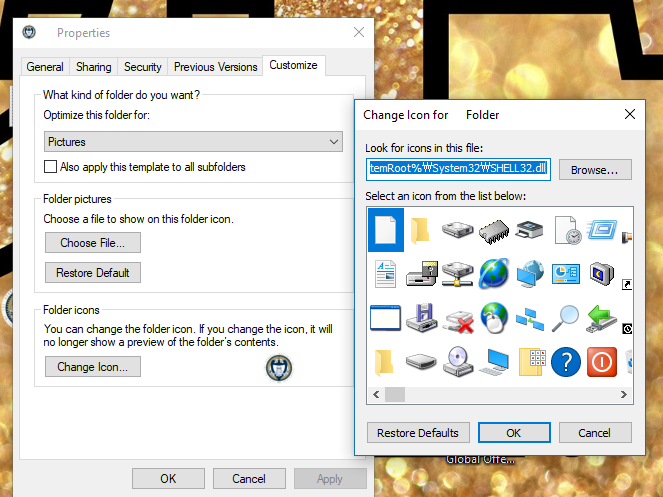Open the Previous Versions tab
This screenshot has height=497, width=663.
(x=216, y=67)
